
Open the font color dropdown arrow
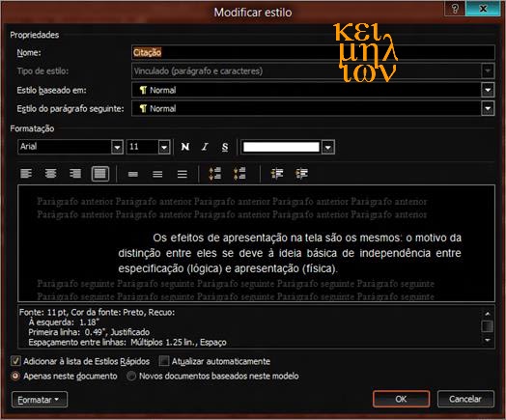click(328, 148)
